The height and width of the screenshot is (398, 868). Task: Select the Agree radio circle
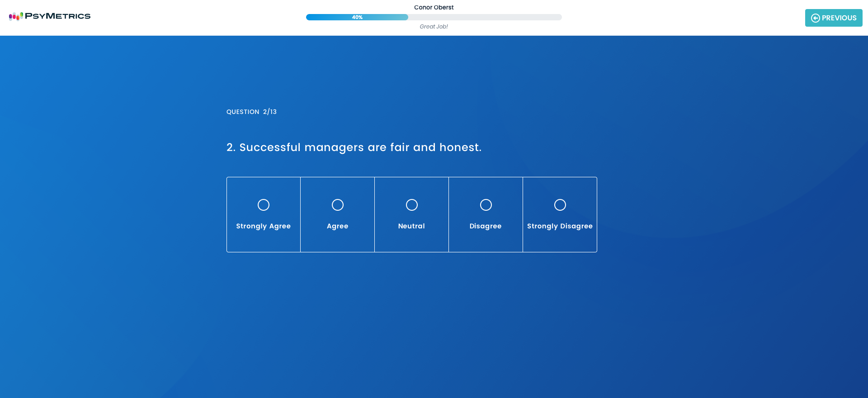[x=338, y=205]
